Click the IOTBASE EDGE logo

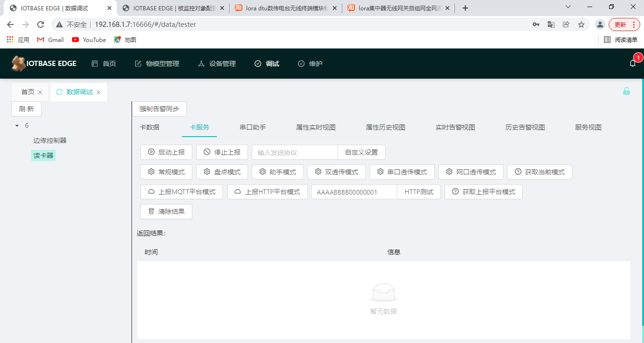click(x=44, y=64)
